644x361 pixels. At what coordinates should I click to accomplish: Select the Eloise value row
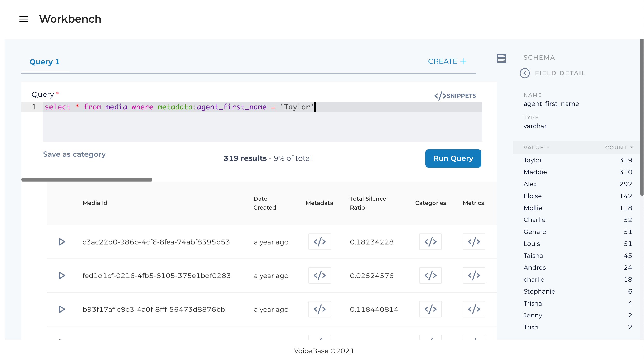[x=578, y=196]
